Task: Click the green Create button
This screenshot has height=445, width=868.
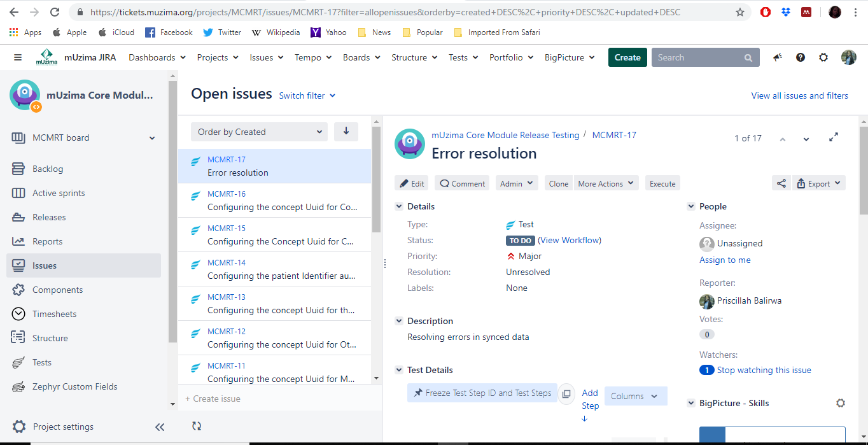Action: point(627,57)
